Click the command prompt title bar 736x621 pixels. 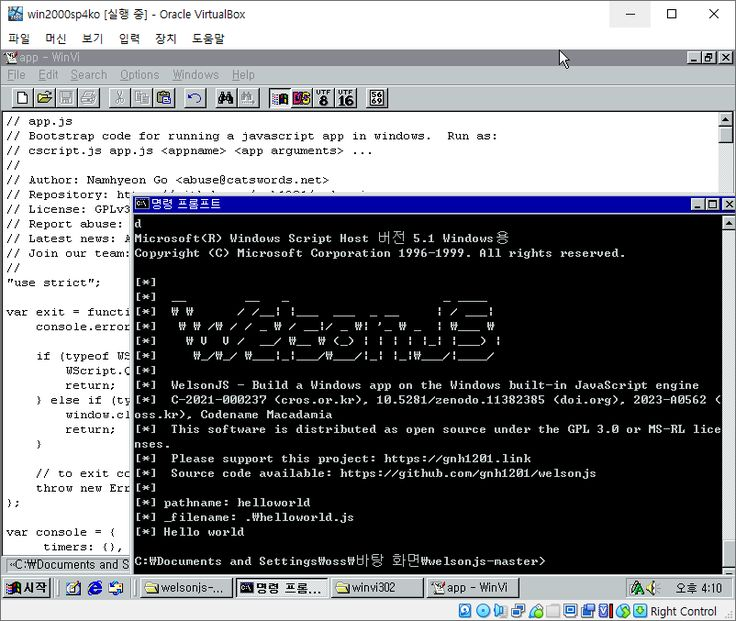point(400,204)
